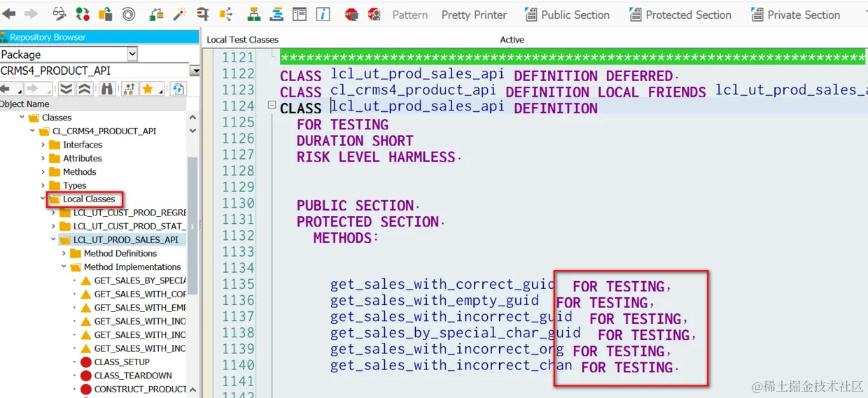The height and width of the screenshot is (398, 868).
Task: Collapse Method Implementations folder
Action: click(64, 267)
